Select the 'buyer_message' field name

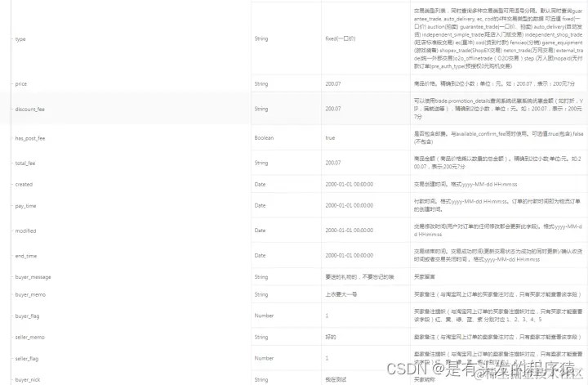[x=33, y=277]
